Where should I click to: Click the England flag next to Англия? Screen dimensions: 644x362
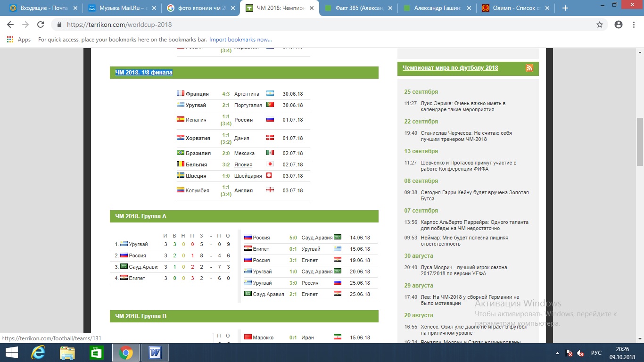270,190
